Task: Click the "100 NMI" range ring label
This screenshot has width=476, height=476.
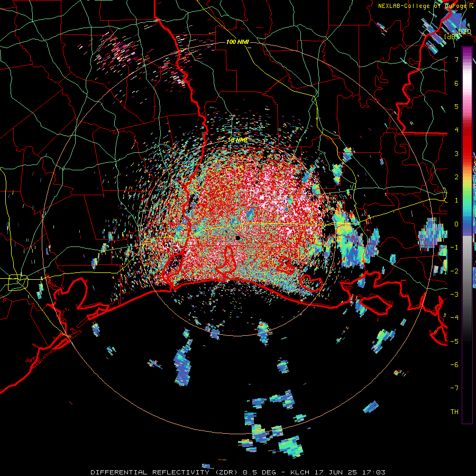Action: coord(237,42)
